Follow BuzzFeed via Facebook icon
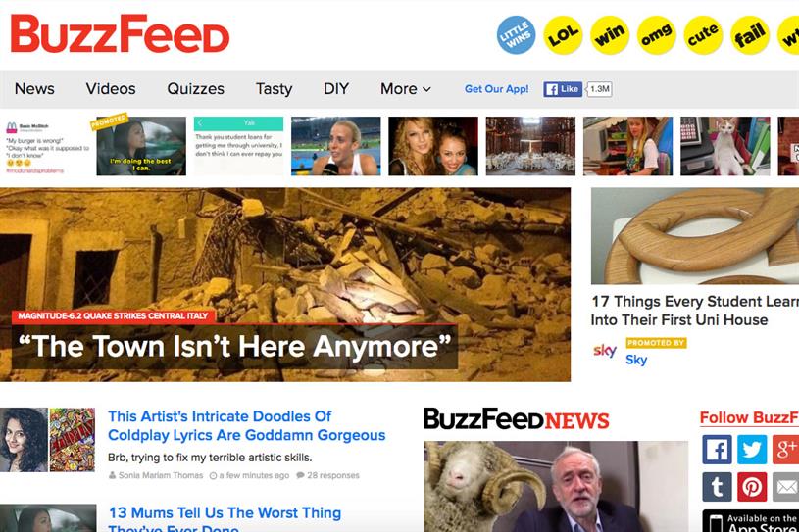 717,450
